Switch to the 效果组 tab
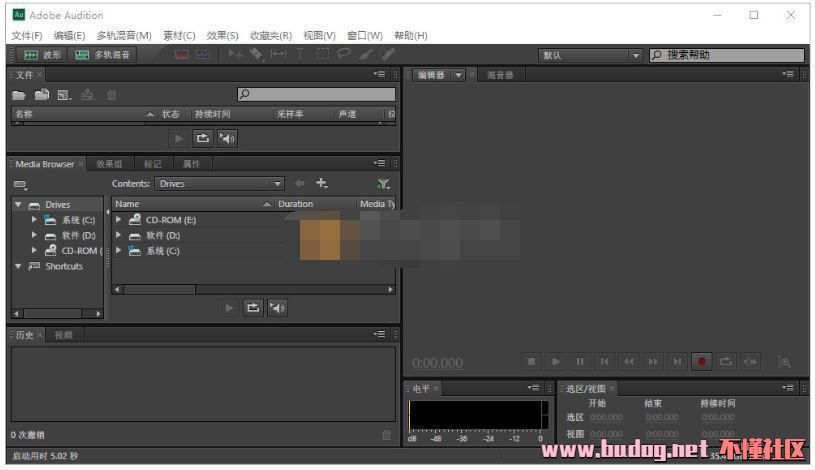 coord(109,164)
